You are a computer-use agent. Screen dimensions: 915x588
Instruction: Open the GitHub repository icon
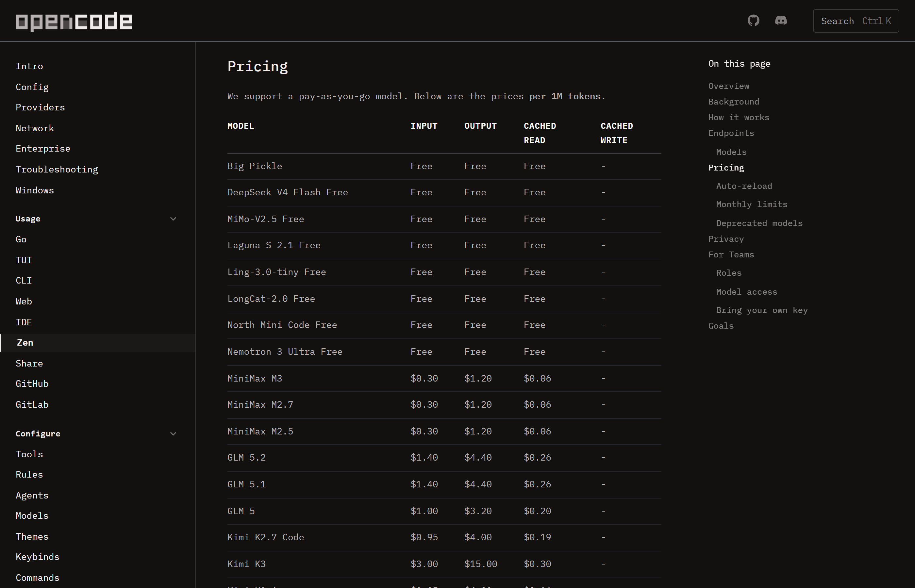pyautogui.click(x=754, y=21)
